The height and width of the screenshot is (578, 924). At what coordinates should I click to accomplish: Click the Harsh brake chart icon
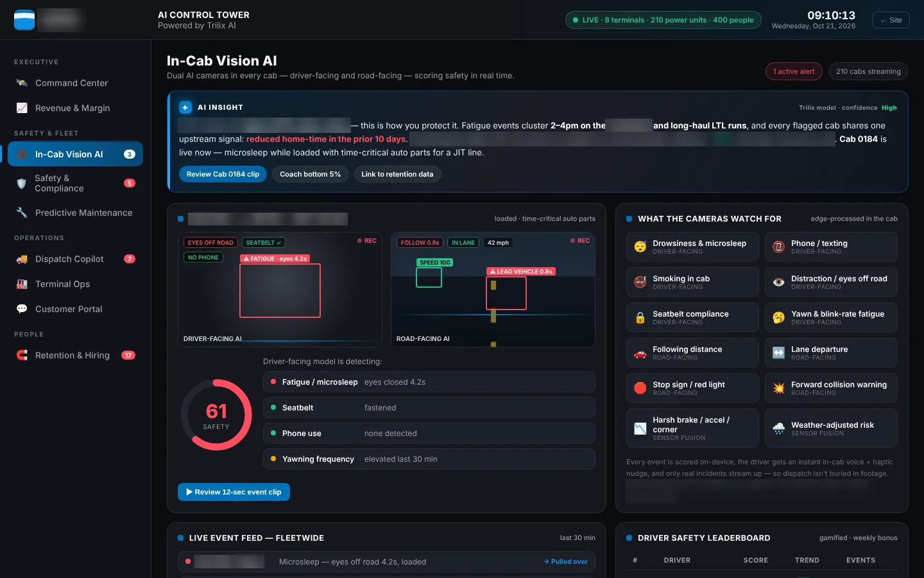coord(640,428)
